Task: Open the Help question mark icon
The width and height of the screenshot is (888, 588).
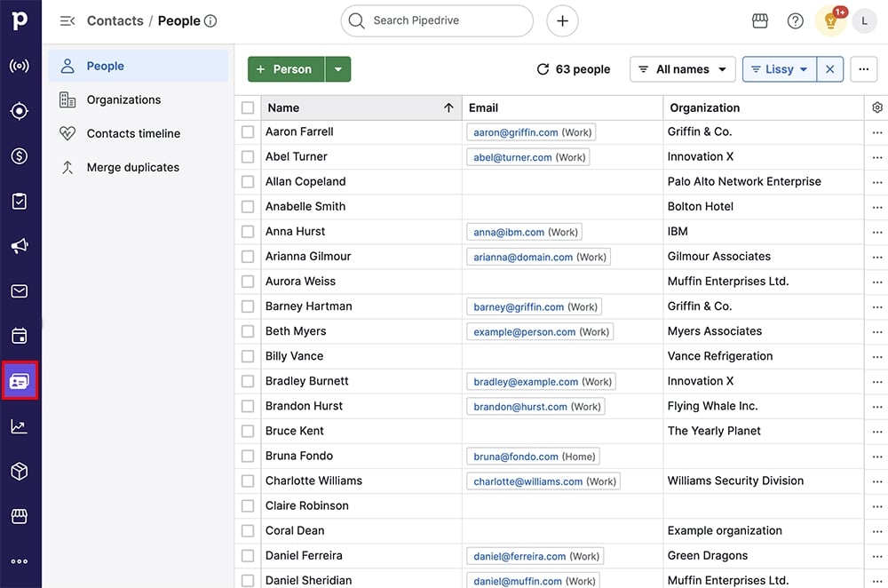Action: tap(795, 20)
